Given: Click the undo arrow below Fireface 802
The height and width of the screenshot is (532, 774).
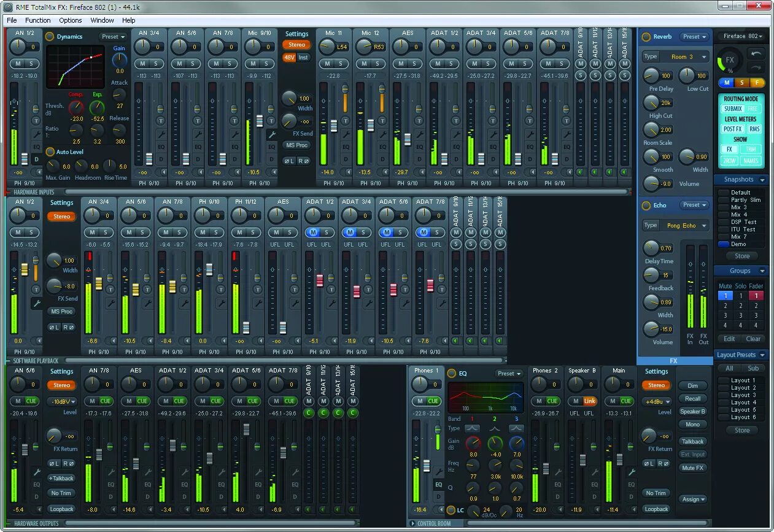Looking at the screenshot, I should click(757, 54).
